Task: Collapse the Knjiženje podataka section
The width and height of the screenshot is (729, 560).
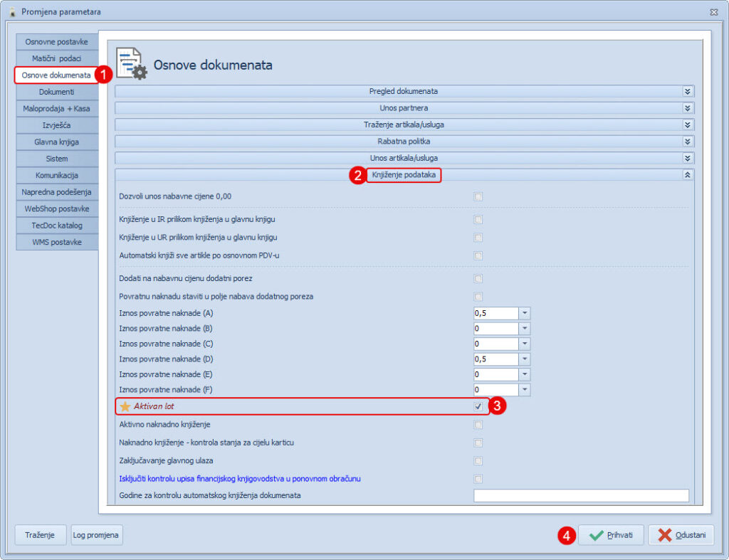Action: (x=687, y=174)
